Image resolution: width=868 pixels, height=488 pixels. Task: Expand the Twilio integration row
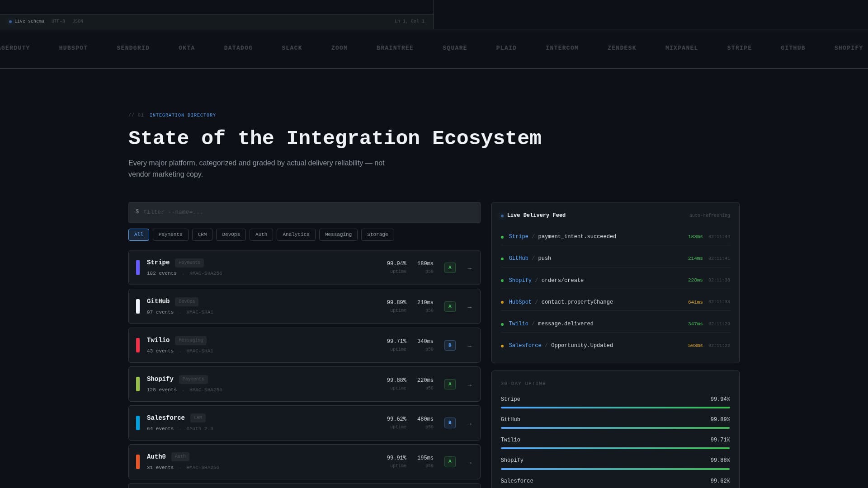(304, 345)
